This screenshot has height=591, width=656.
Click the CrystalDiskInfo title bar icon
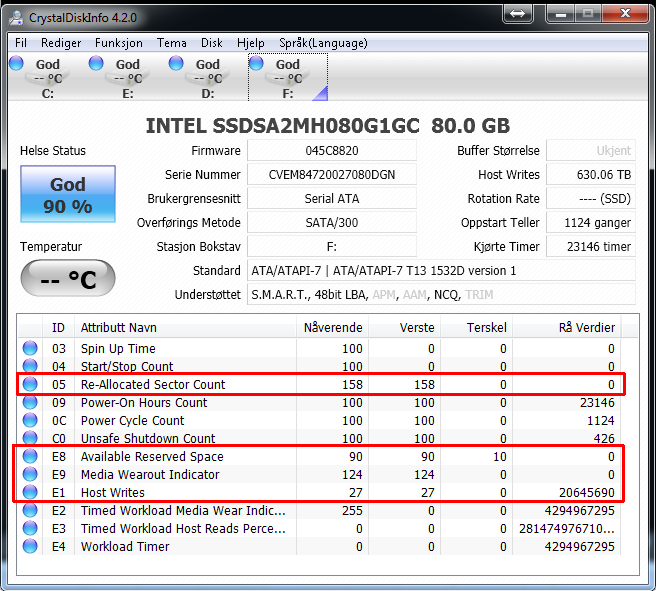(16, 18)
